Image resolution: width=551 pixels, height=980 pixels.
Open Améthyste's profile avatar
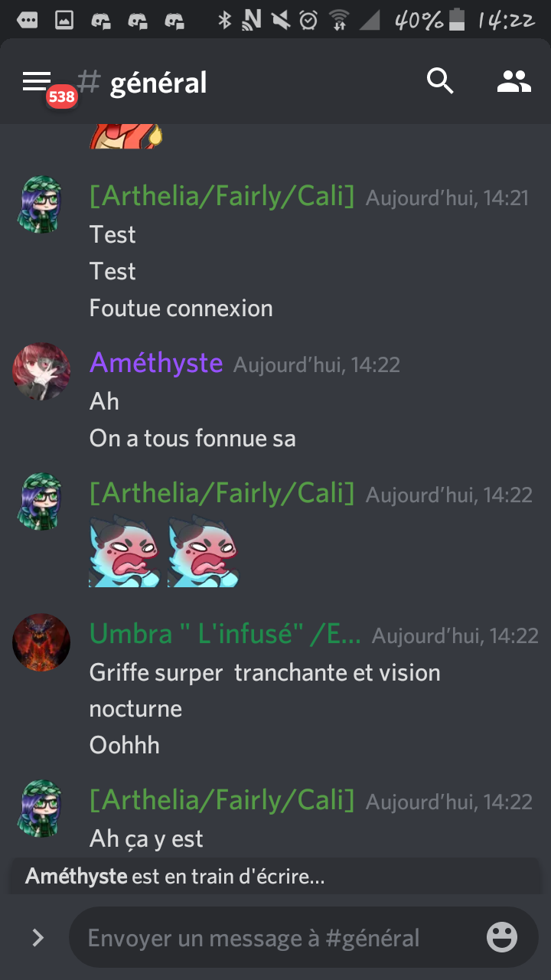(x=41, y=371)
